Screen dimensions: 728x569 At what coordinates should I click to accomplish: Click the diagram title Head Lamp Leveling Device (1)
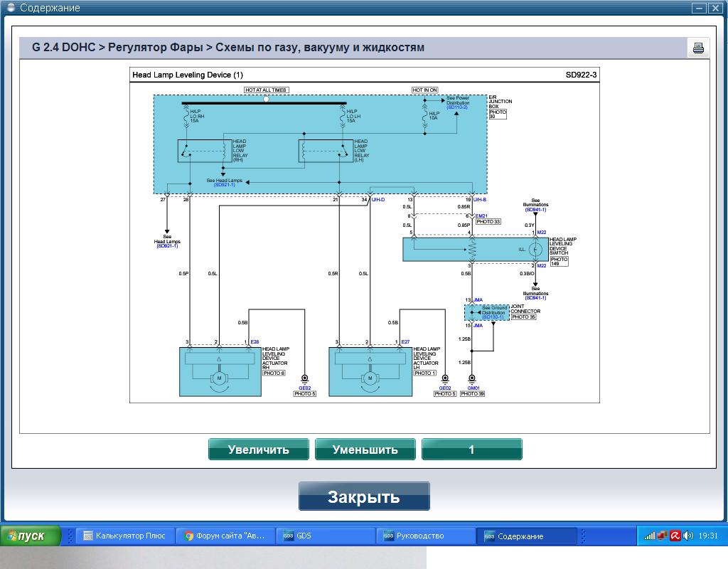(x=188, y=75)
